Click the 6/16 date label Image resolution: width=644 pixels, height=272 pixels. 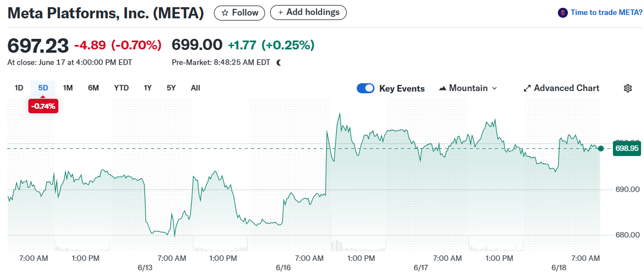283,268
